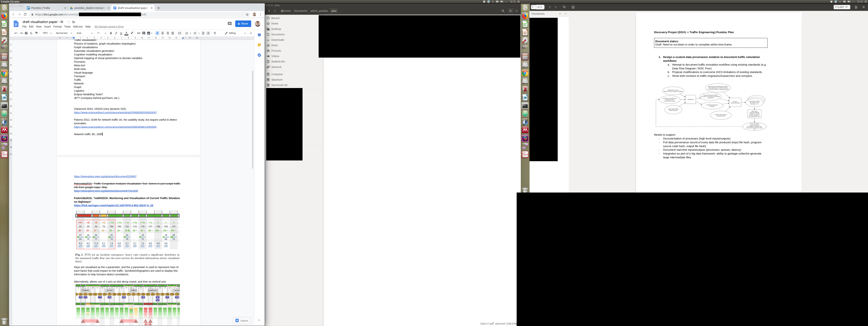Click the search icon in file manager
Screen dimensions: 868x326
point(503,11)
